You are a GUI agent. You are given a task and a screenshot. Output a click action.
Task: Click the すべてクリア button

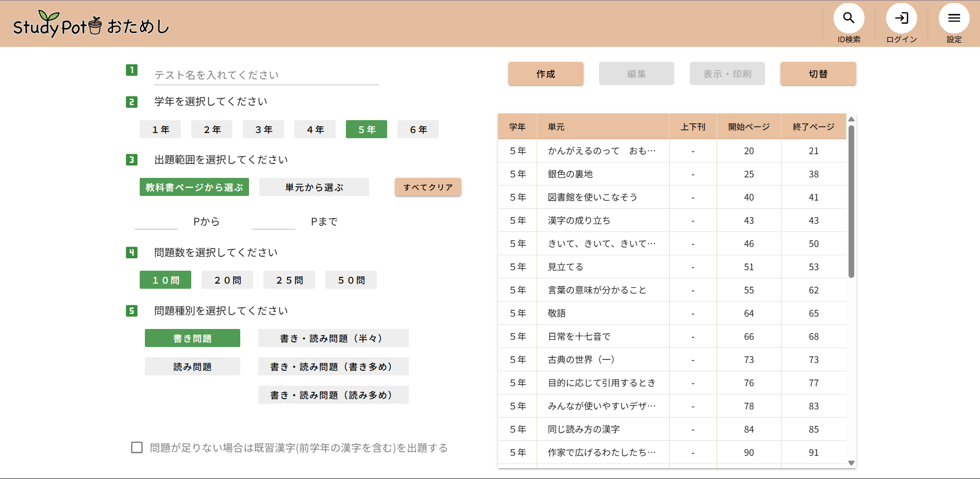pos(428,187)
